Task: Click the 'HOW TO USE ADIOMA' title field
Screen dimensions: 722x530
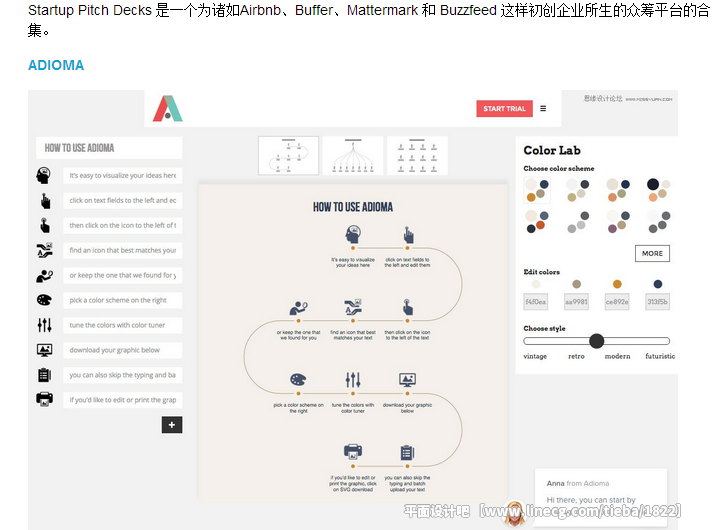Action: 109,148
